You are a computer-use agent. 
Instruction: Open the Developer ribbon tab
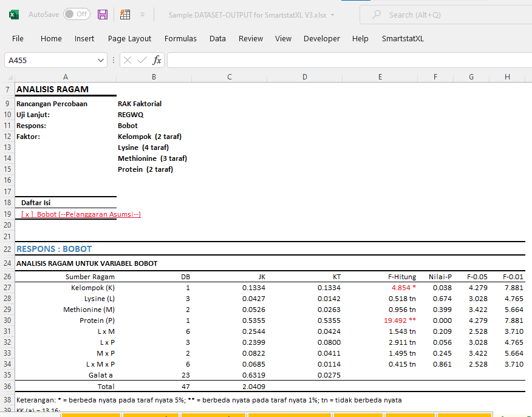coord(322,38)
